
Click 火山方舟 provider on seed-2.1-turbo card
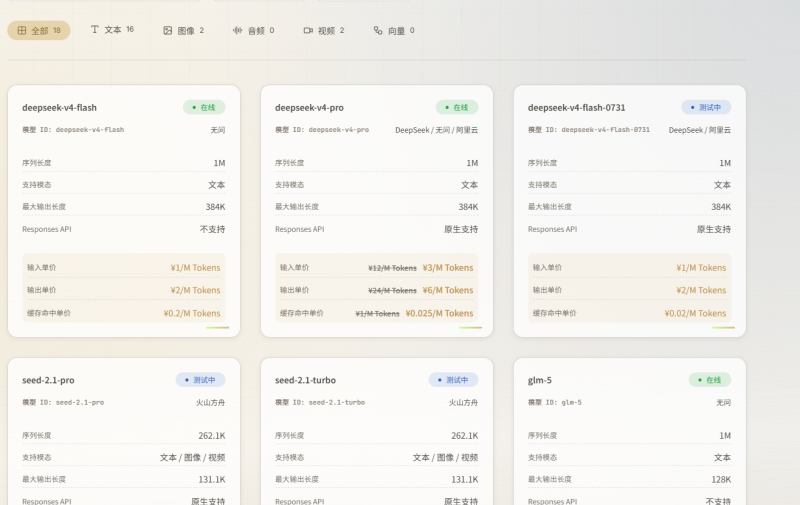click(464, 402)
